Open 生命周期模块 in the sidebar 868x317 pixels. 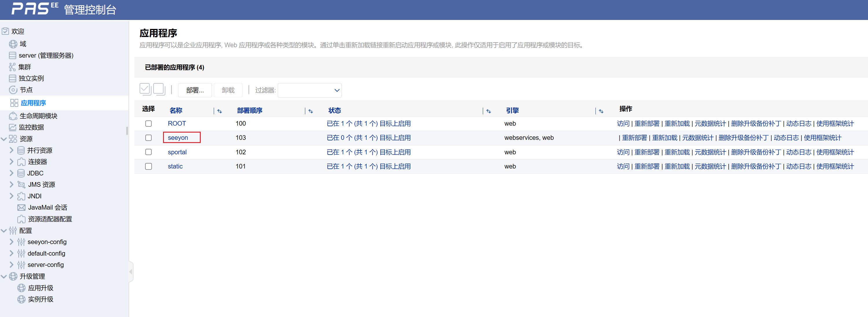38,116
